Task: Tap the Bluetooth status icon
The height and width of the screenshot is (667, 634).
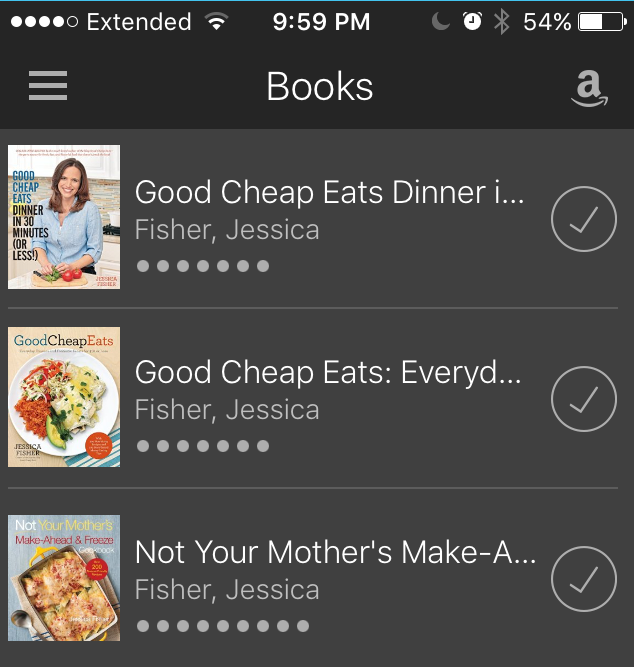Action: pyautogui.click(x=502, y=22)
